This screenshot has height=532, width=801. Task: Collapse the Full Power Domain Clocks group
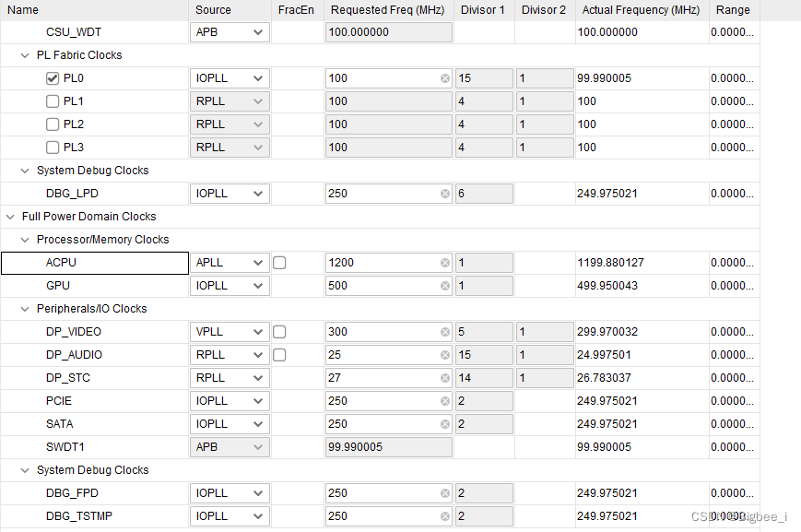9,216
